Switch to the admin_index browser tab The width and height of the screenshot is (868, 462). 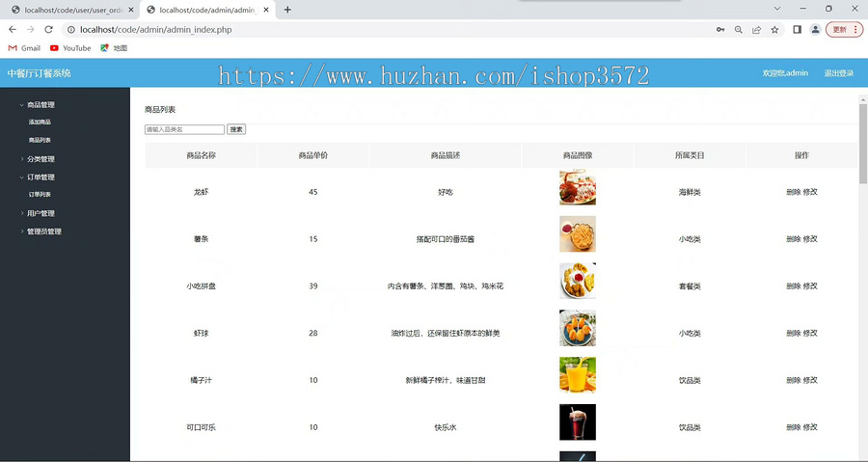pos(207,10)
